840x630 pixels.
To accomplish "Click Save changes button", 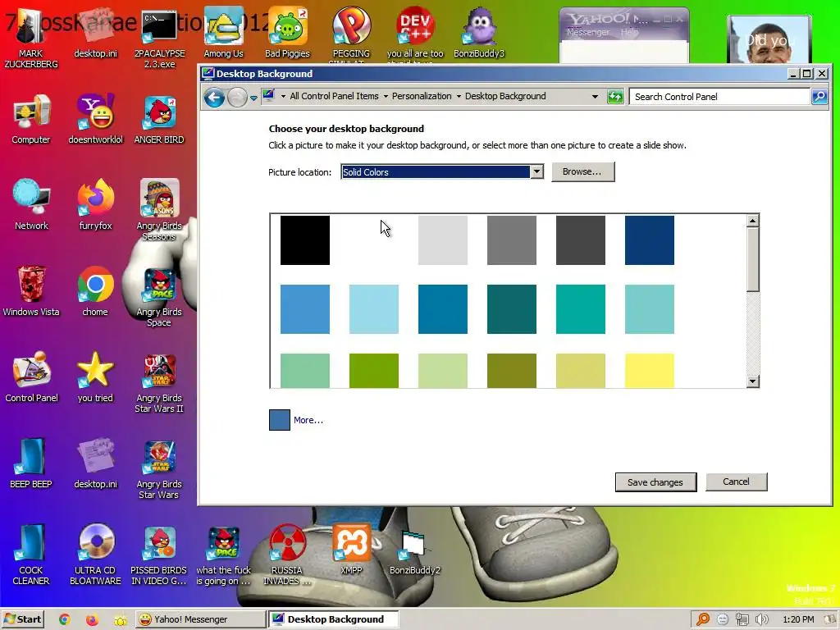I will (655, 482).
